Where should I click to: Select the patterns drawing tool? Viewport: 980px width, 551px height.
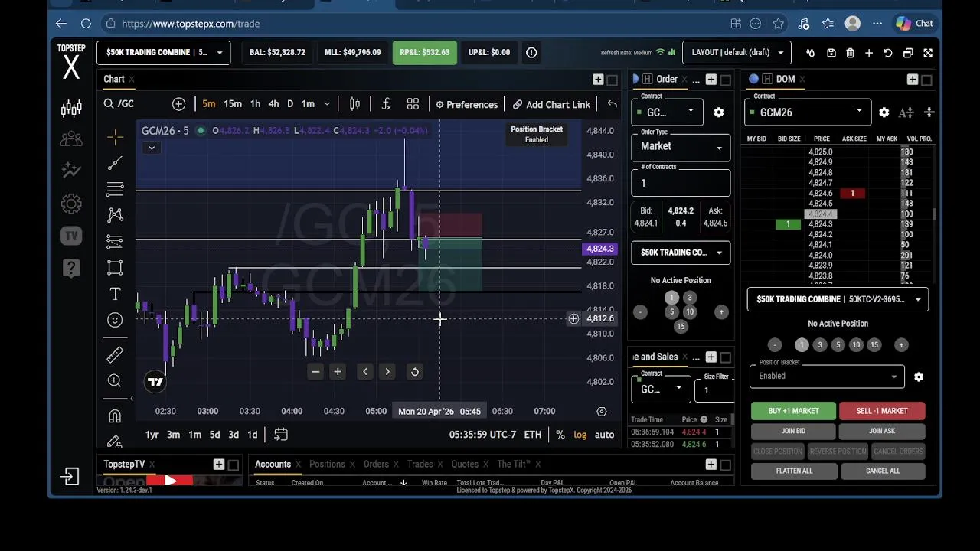point(115,215)
